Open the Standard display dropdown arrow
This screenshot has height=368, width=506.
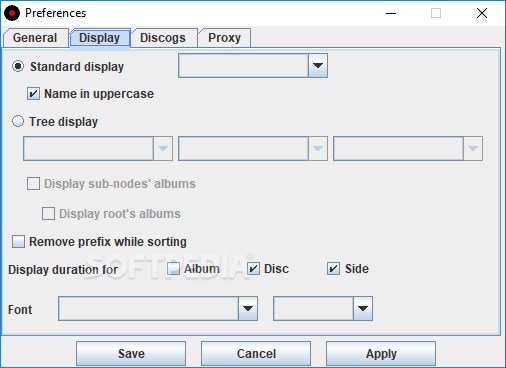(x=318, y=65)
